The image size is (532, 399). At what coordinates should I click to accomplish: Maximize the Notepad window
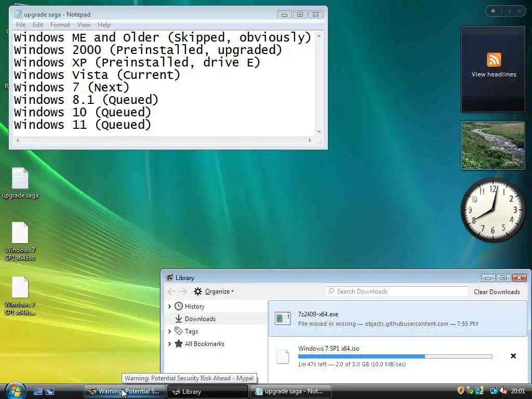coord(300,14)
